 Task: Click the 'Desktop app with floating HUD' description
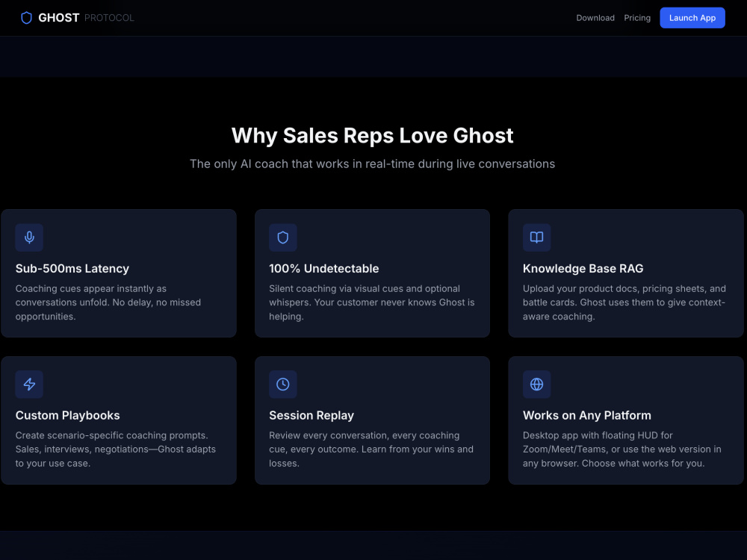click(x=622, y=449)
